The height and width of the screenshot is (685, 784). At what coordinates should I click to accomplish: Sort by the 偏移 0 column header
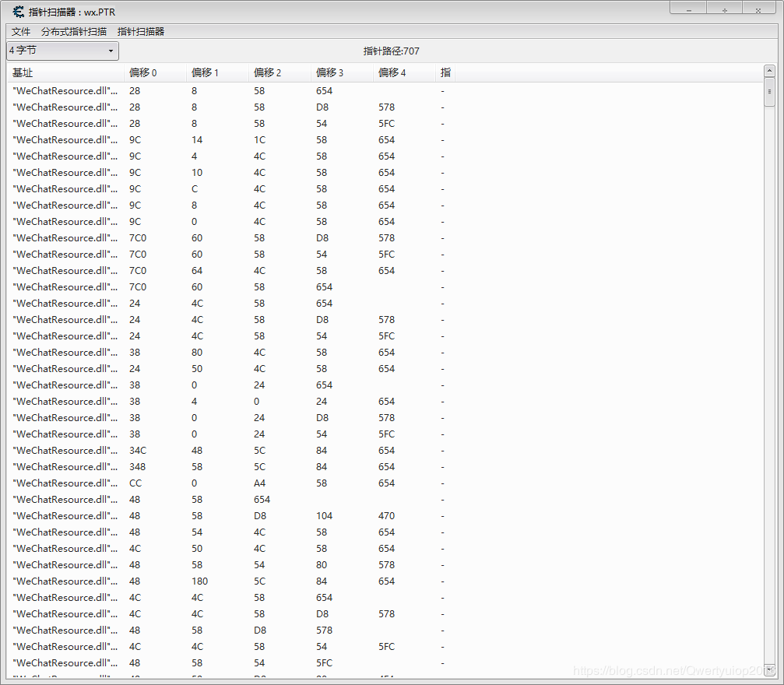point(155,73)
